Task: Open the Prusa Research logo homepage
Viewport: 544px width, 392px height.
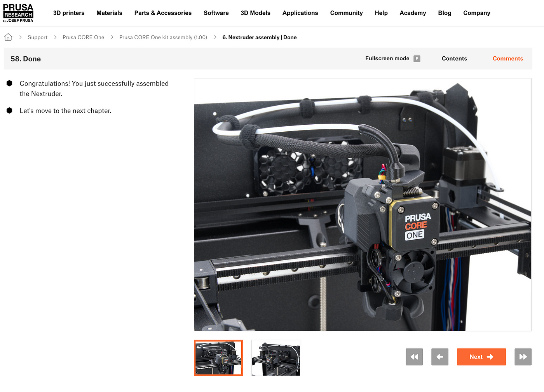Action: [x=18, y=13]
